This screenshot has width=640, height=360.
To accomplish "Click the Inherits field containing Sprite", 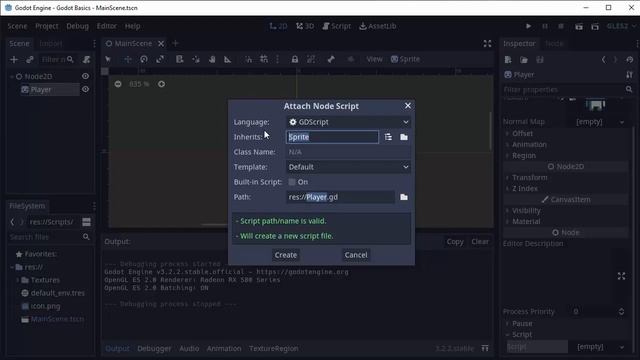I will (332, 137).
